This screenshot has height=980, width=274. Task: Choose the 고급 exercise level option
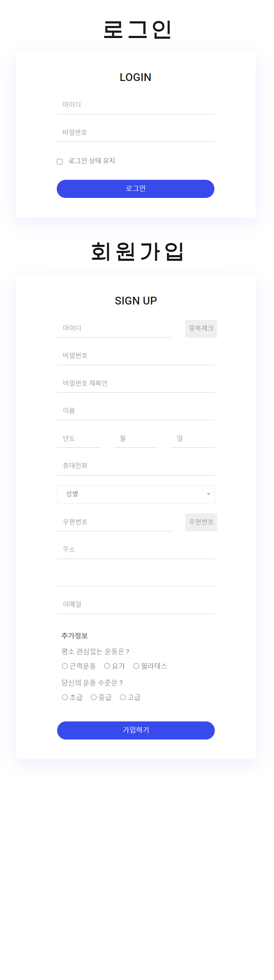pos(122,697)
